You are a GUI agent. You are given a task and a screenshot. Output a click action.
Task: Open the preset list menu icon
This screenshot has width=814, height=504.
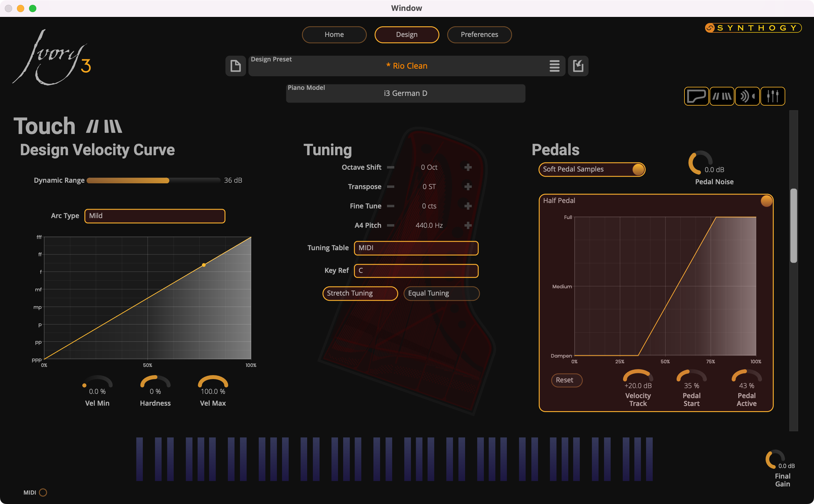click(x=554, y=66)
